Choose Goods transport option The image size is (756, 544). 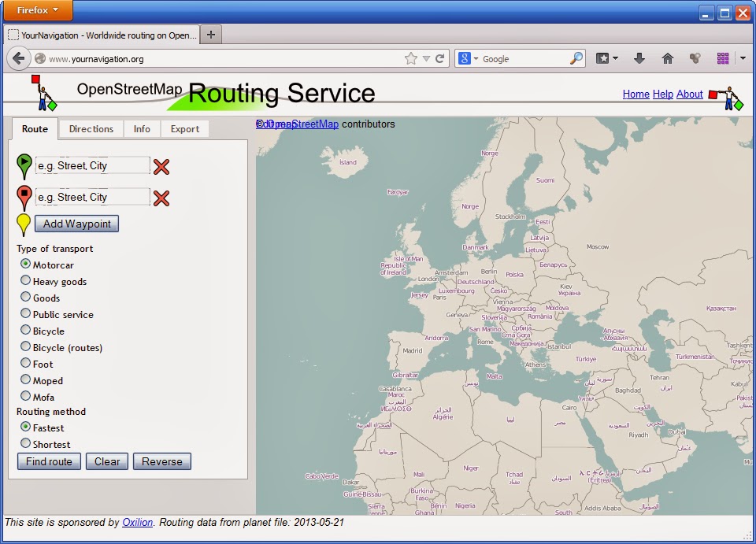click(25, 296)
